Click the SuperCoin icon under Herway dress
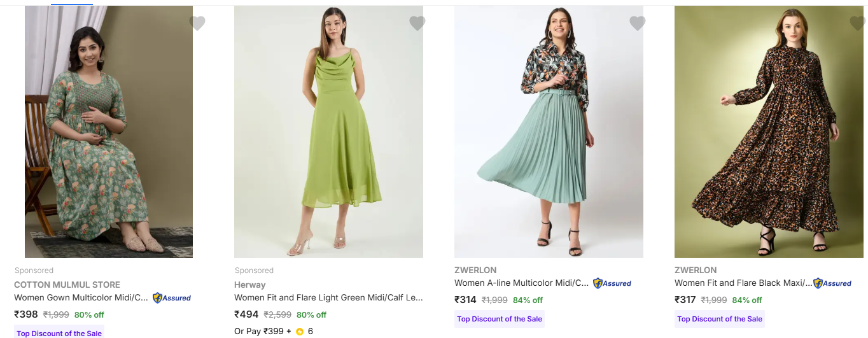The image size is (868, 338). point(300,332)
